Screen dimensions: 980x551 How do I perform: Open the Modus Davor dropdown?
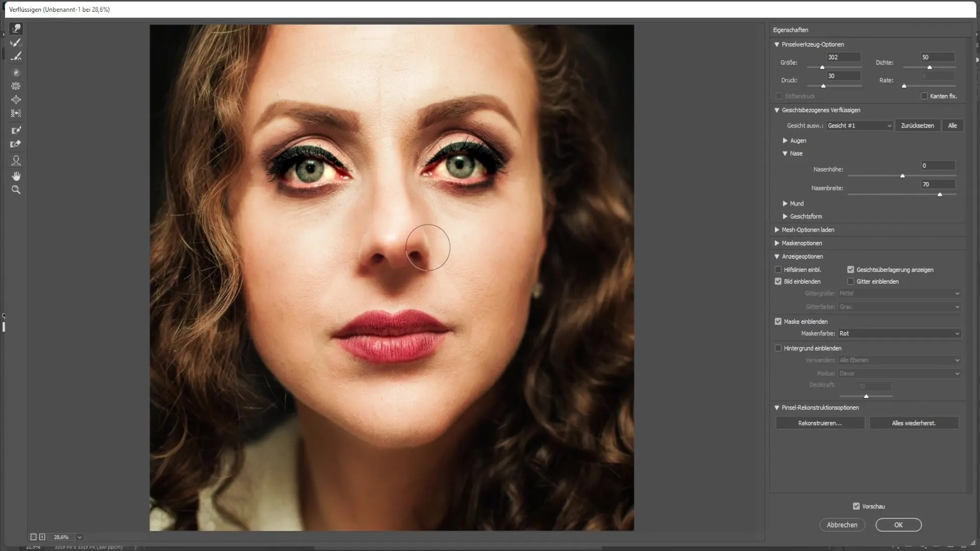click(900, 373)
